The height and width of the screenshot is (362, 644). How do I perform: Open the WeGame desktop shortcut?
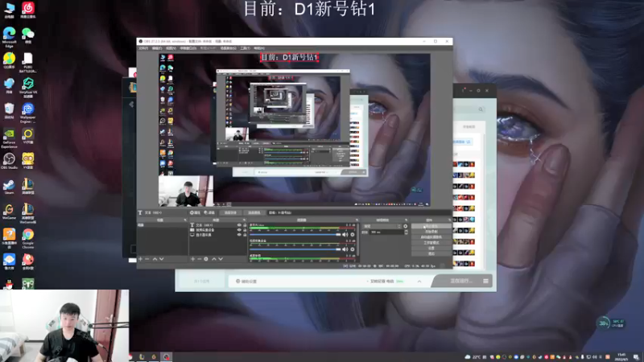pyautogui.click(x=9, y=212)
